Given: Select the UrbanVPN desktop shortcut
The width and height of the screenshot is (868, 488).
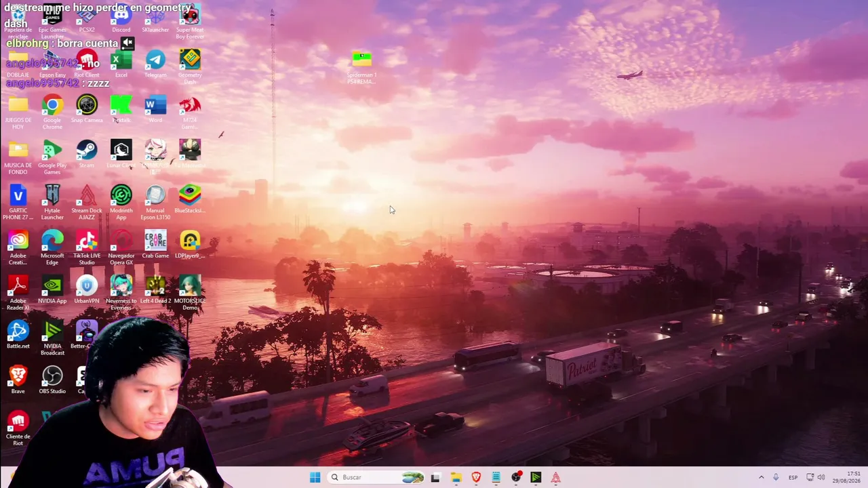Looking at the screenshot, I should click(x=87, y=290).
